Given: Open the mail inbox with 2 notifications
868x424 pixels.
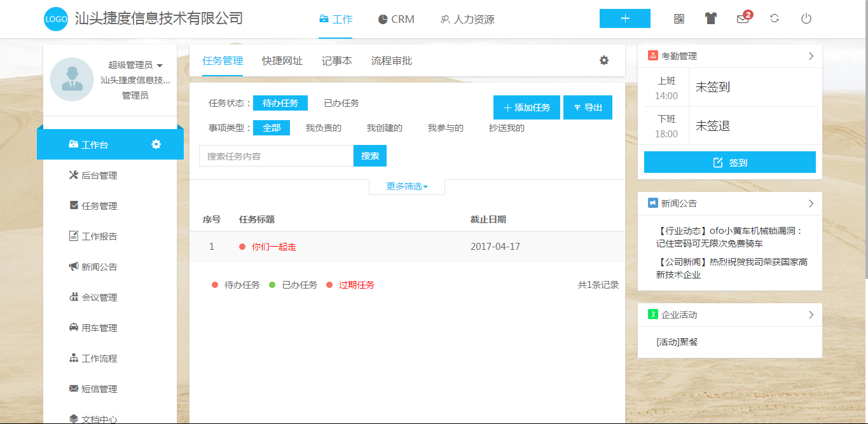Looking at the screenshot, I should (x=743, y=19).
